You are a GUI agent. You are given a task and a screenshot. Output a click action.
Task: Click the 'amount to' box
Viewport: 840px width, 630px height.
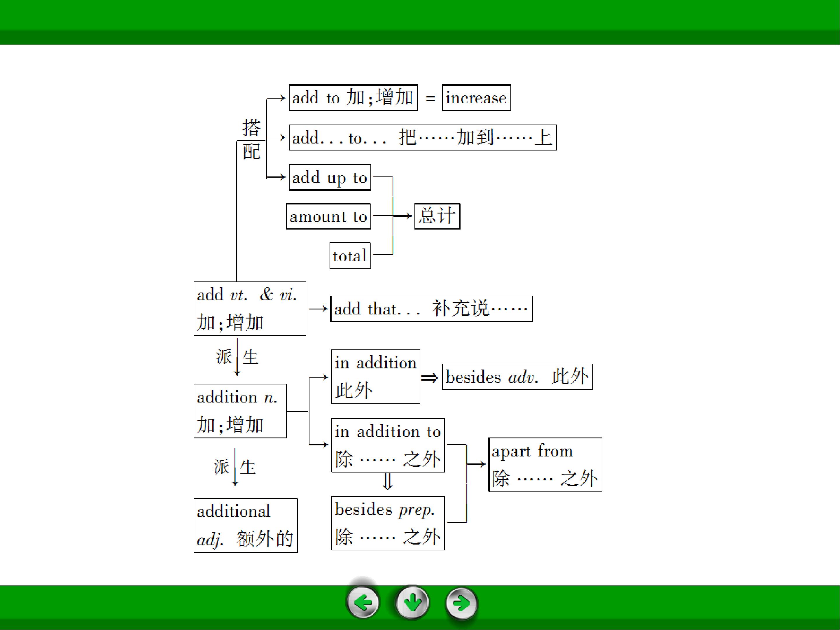click(328, 216)
